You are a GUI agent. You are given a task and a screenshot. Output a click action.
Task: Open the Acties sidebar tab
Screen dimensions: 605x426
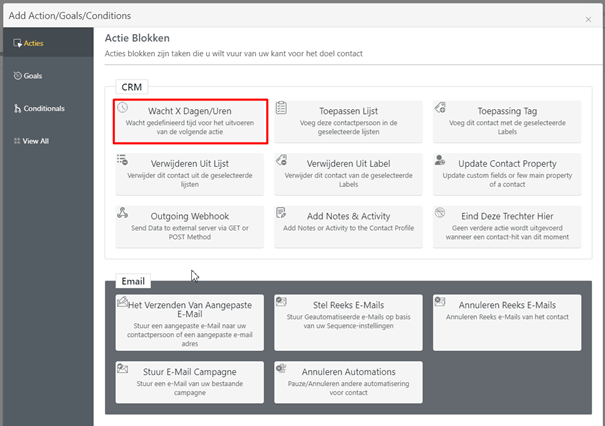[x=34, y=43]
